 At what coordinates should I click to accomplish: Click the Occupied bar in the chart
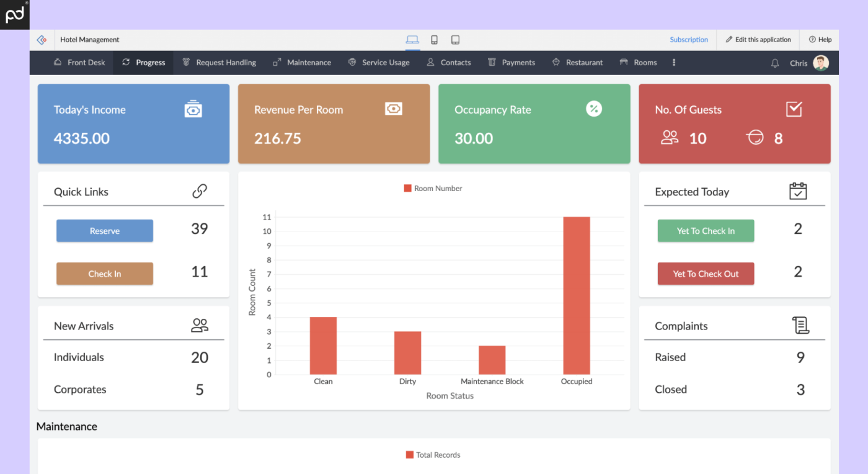click(x=576, y=295)
